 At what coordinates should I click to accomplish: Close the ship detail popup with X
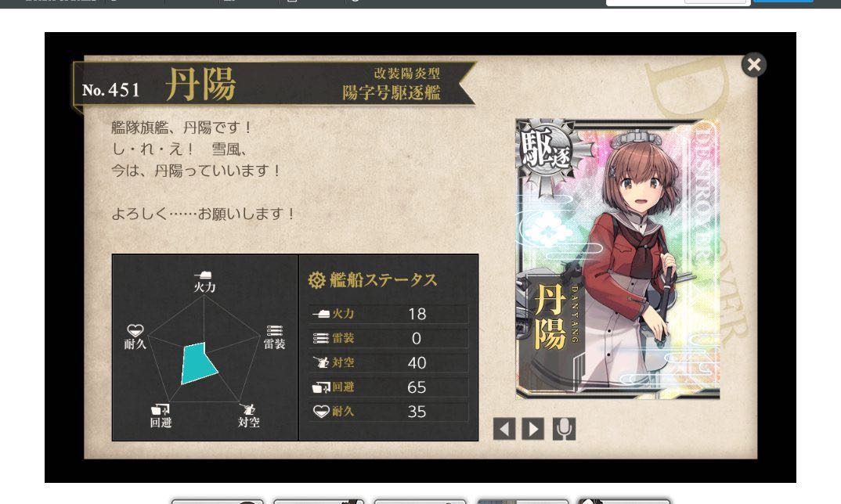tap(753, 65)
